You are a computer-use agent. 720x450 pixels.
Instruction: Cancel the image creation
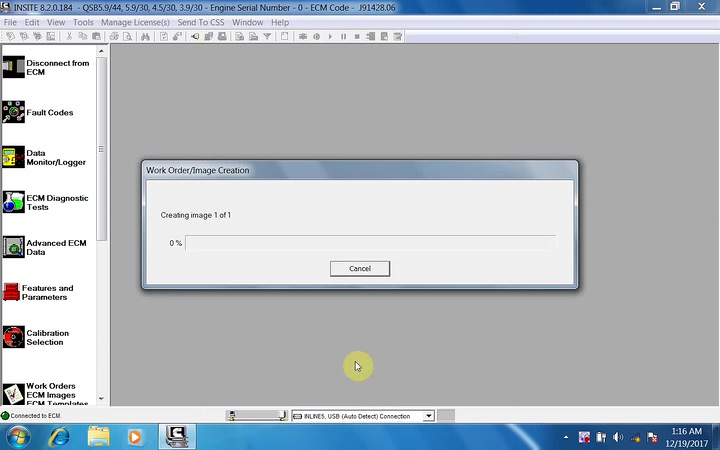(360, 269)
